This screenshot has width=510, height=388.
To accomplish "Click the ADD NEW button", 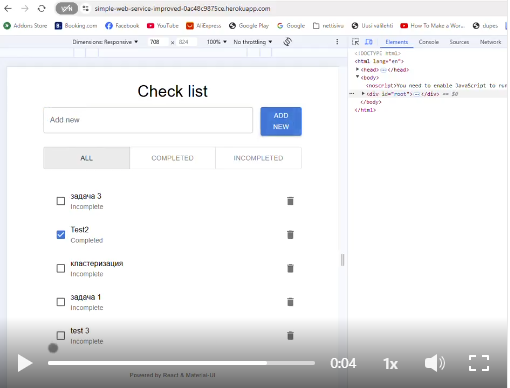I will 281,121.
